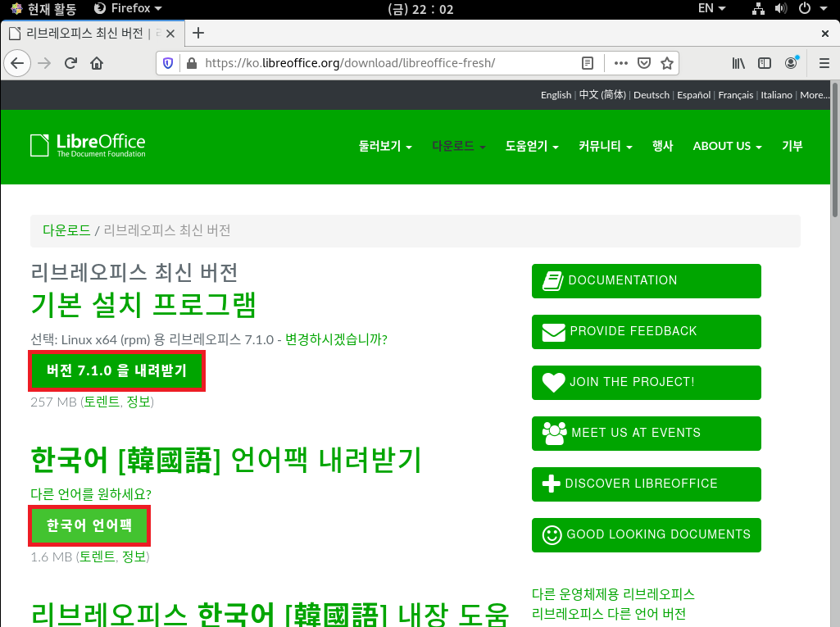Image resolution: width=840 pixels, height=627 pixels.
Task: Click 다운로드 breadcrumb link
Action: tap(66, 230)
